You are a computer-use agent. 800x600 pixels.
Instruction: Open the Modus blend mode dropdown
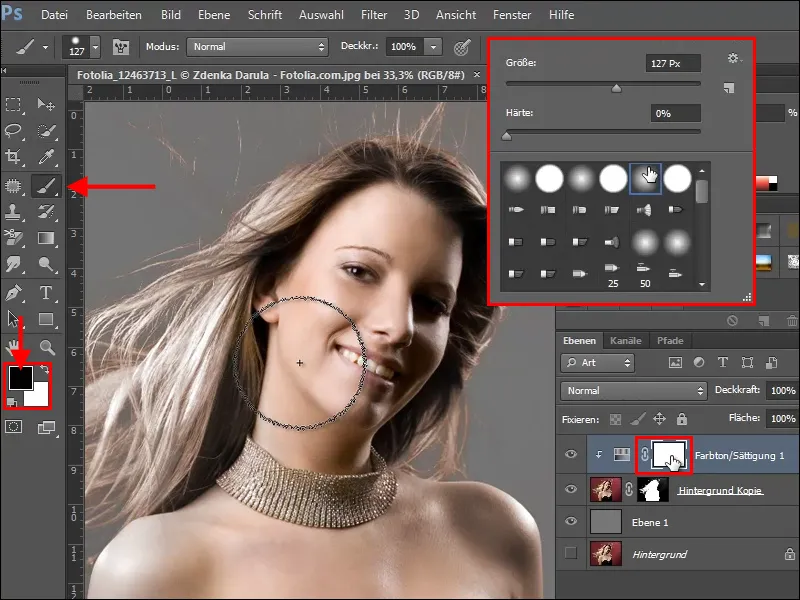[x=257, y=47]
